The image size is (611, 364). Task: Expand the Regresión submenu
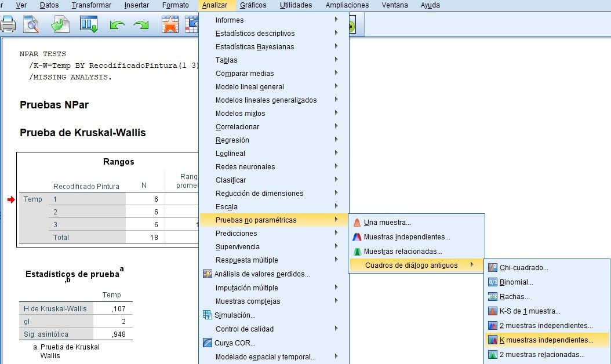(274, 140)
